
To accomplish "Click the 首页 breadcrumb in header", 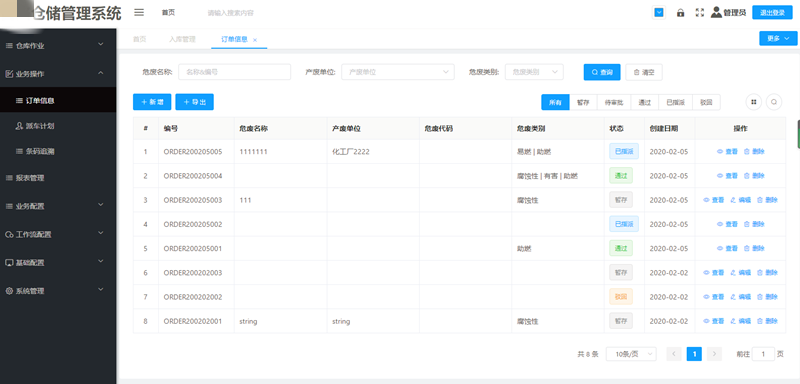I will pos(168,13).
